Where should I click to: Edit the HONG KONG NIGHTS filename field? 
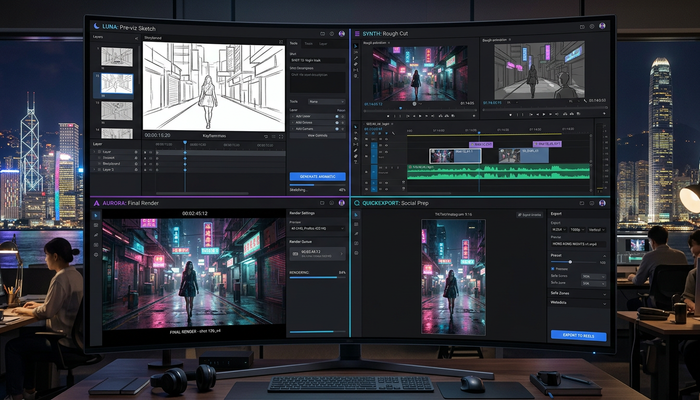point(579,244)
